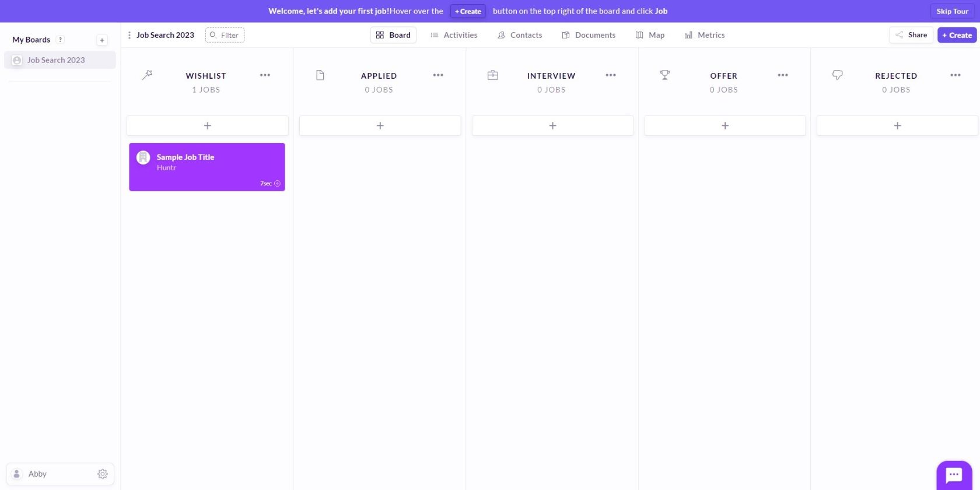This screenshot has height=490, width=980.
Task: Switch to the Activities tab
Action: (x=454, y=35)
